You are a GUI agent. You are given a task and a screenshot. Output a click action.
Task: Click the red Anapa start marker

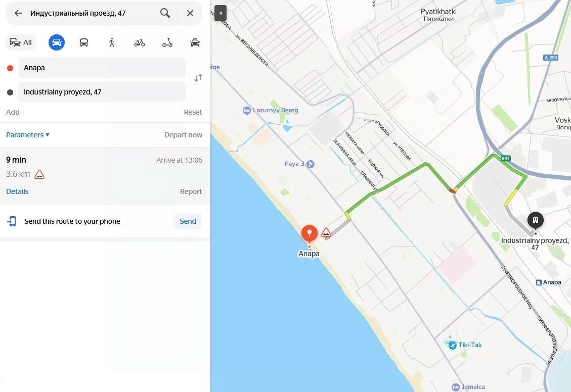[309, 234]
